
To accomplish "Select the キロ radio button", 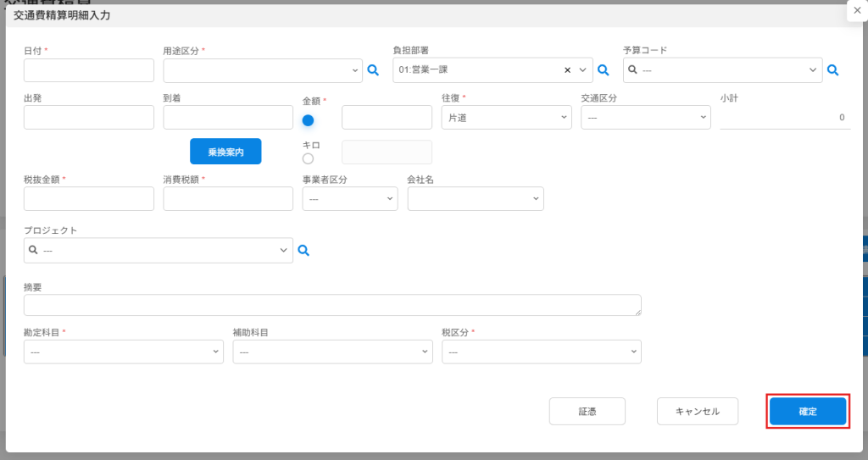I will point(308,158).
